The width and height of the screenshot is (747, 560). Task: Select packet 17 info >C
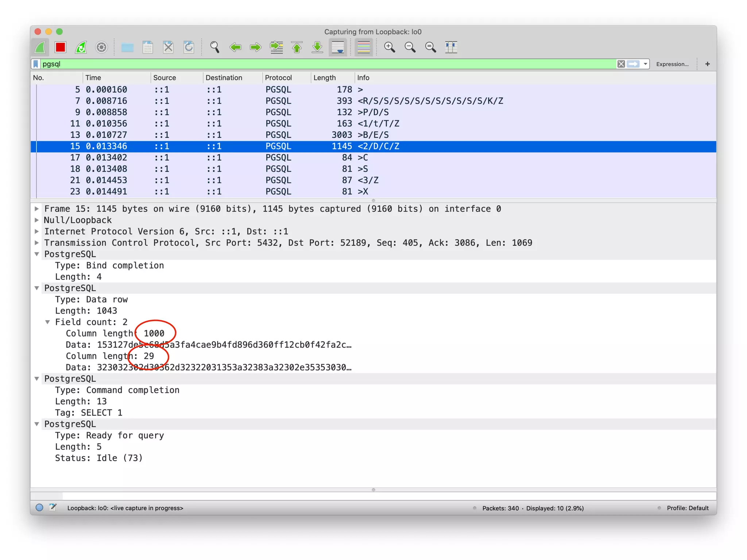373,157
